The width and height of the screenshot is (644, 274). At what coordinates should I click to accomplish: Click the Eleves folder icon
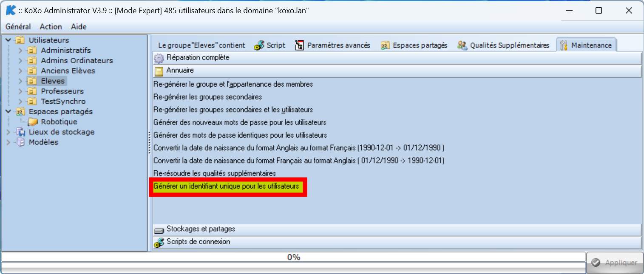(32, 81)
